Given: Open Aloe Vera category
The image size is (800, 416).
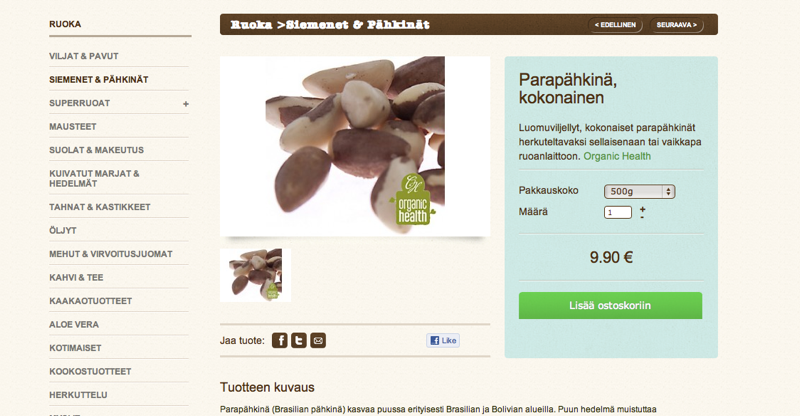Looking at the screenshot, I should click(74, 325).
